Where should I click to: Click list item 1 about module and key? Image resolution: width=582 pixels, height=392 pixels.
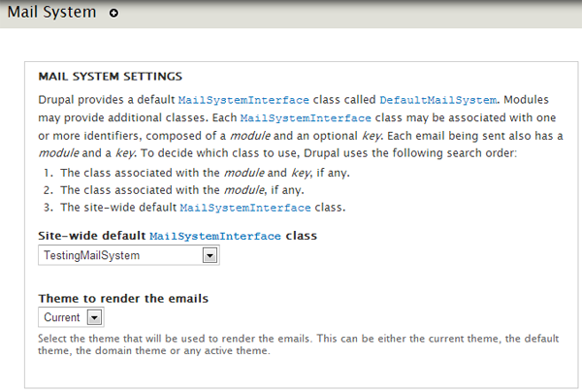tap(205, 173)
